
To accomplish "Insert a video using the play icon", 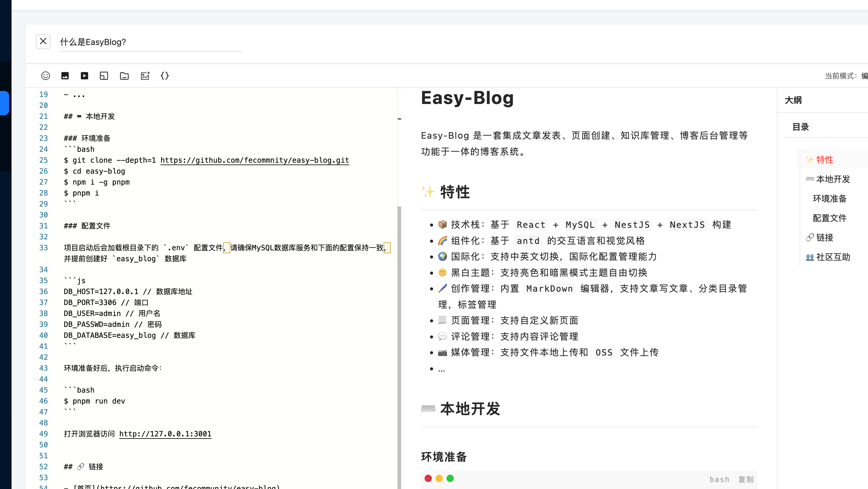I will pos(84,75).
